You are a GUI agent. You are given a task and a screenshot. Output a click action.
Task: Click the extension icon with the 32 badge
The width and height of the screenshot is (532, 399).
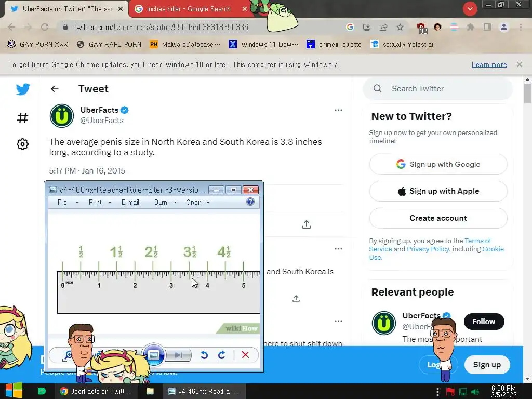pyautogui.click(x=421, y=29)
